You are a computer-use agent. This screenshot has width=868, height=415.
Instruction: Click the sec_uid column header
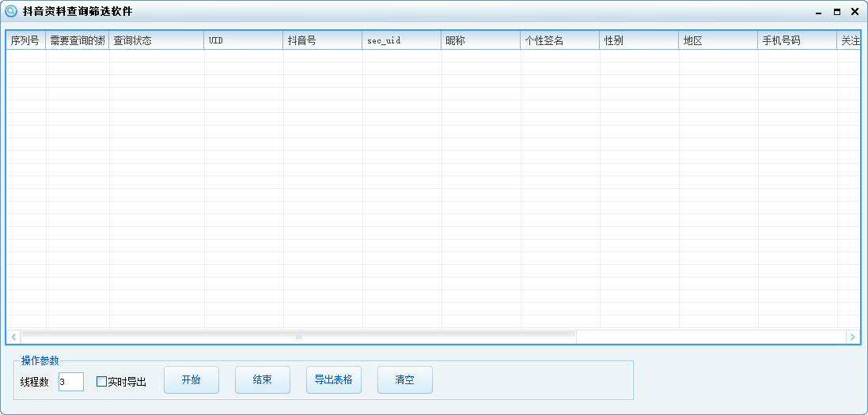click(x=402, y=40)
